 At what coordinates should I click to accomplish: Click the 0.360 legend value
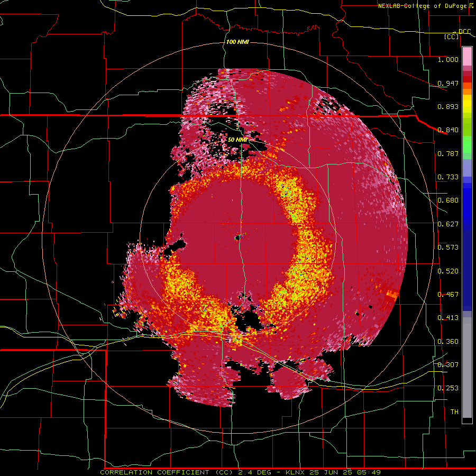click(448, 342)
